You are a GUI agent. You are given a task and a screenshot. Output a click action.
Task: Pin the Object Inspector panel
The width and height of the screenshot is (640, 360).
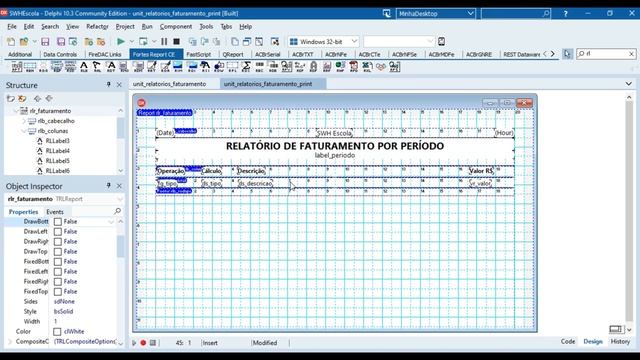point(109,186)
